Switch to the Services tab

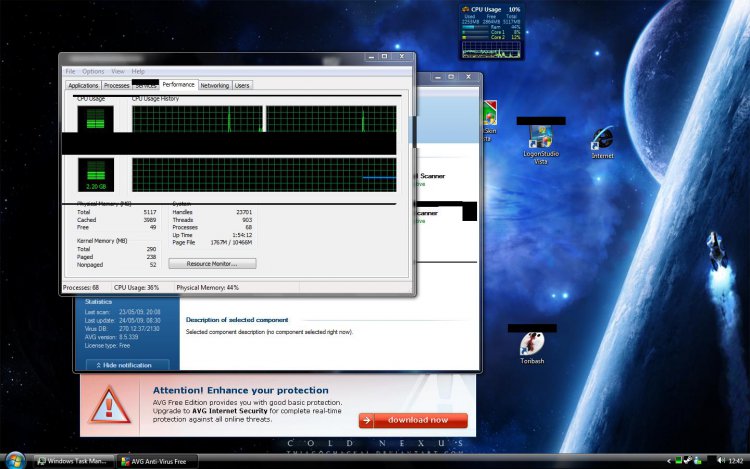point(145,85)
